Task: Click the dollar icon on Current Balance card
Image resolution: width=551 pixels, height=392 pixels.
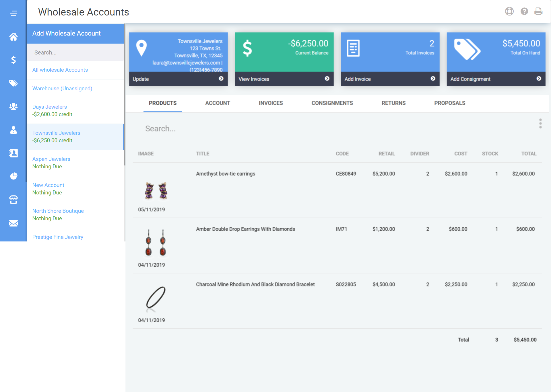Action: click(247, 48)
